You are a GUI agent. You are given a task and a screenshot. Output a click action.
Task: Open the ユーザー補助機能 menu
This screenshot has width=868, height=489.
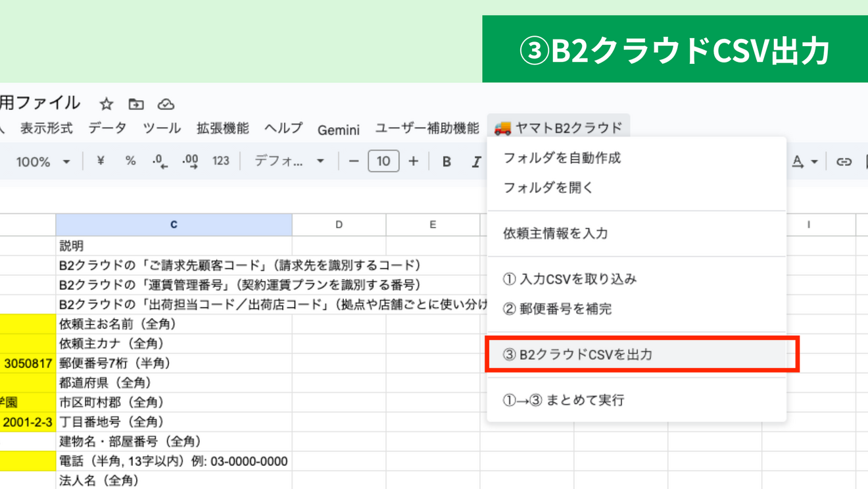pos(427,128)
